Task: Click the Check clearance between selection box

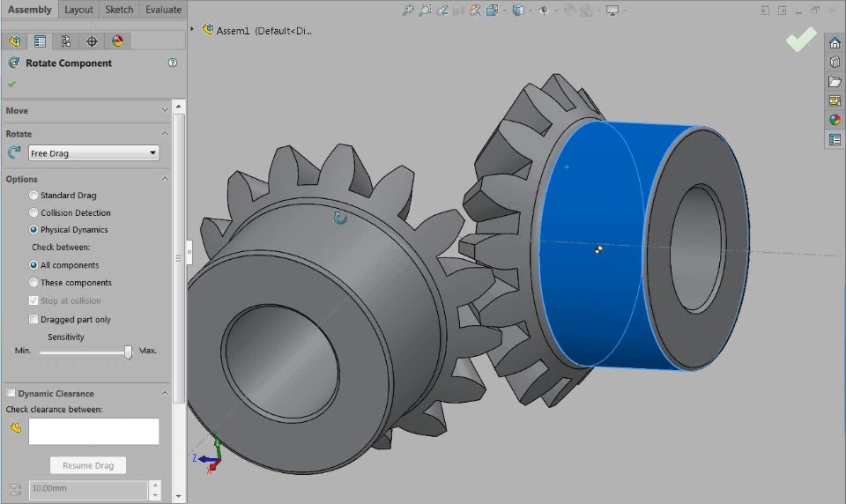Action: (94, 431)
